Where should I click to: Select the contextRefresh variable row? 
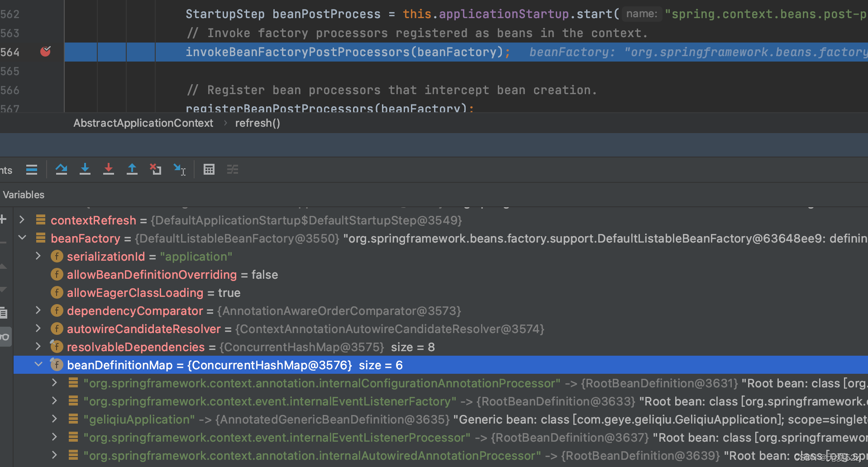pos(441,220)
